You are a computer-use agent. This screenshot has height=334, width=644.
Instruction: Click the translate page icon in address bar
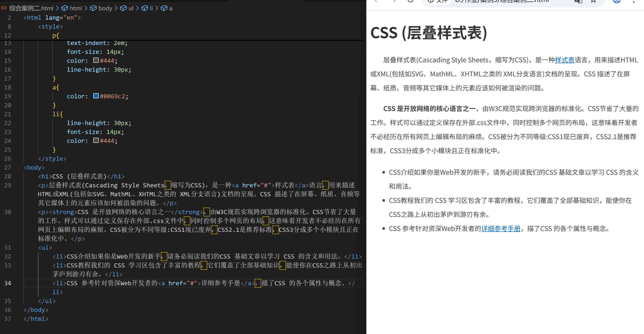(578, 1)
